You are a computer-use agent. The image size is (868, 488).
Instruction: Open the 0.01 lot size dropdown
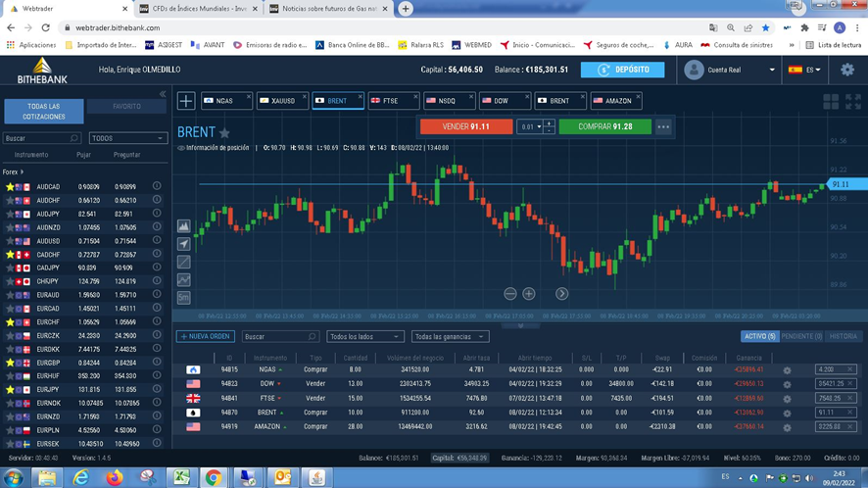[x=530, y=126]
